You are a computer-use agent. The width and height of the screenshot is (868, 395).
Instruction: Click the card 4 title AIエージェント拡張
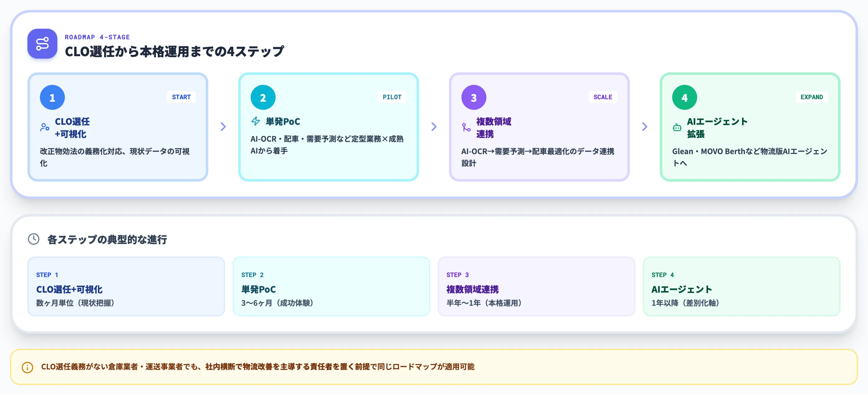click(x=717, y=128)
